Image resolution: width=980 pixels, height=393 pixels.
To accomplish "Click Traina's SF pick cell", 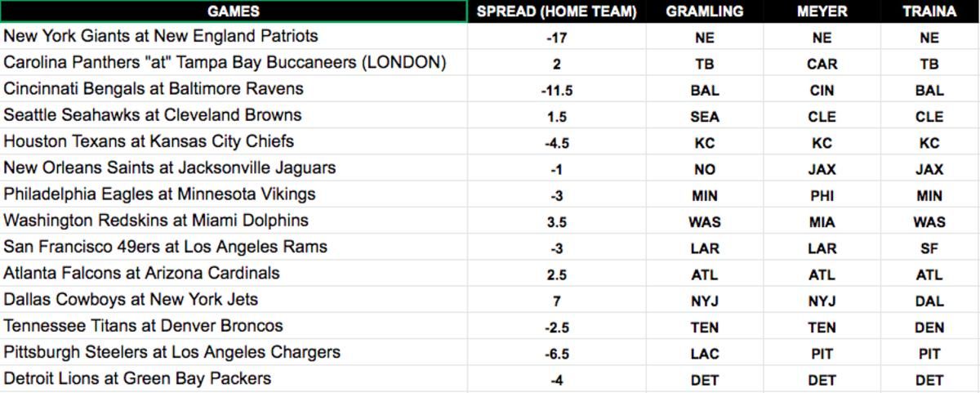I will pos(930,248).
